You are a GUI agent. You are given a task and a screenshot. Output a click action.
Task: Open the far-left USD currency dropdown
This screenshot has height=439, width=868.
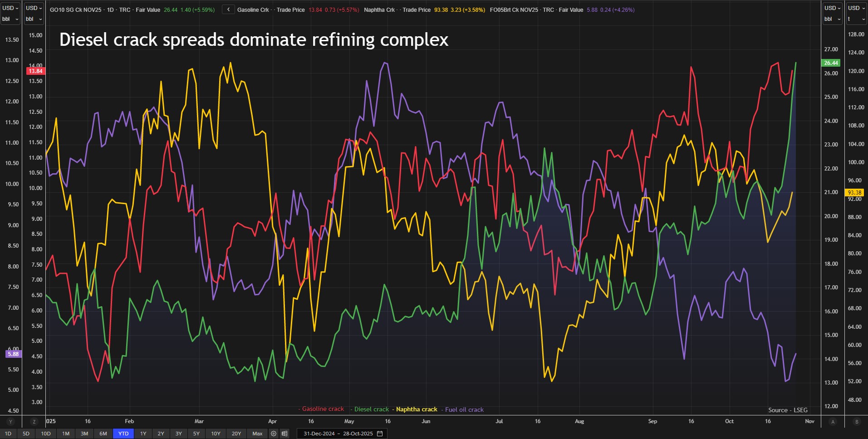10,8
